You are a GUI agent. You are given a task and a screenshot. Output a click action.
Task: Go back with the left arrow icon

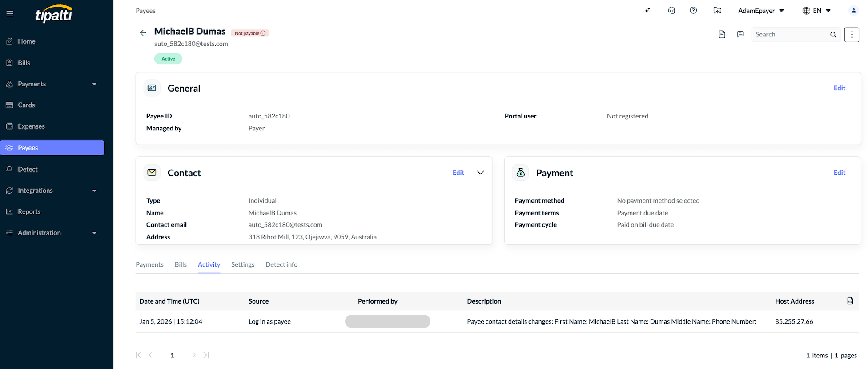point(143,32)
